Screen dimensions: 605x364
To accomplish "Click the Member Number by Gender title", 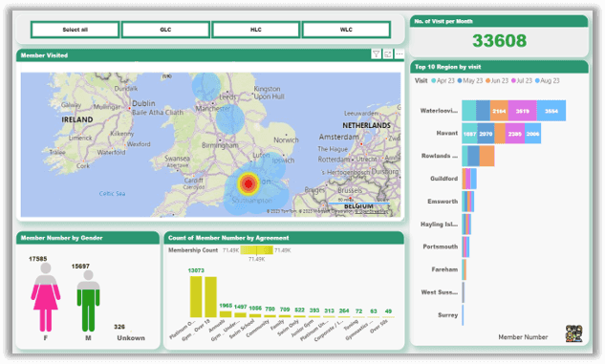I will [x=62, y=238].
